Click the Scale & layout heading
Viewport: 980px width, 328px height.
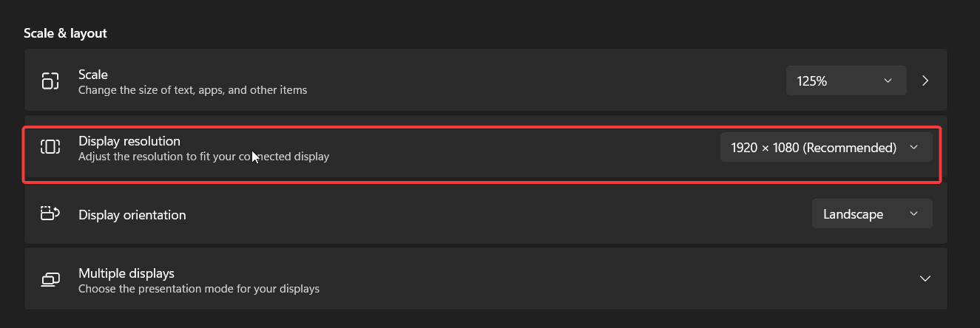click(x=65, y=33)
